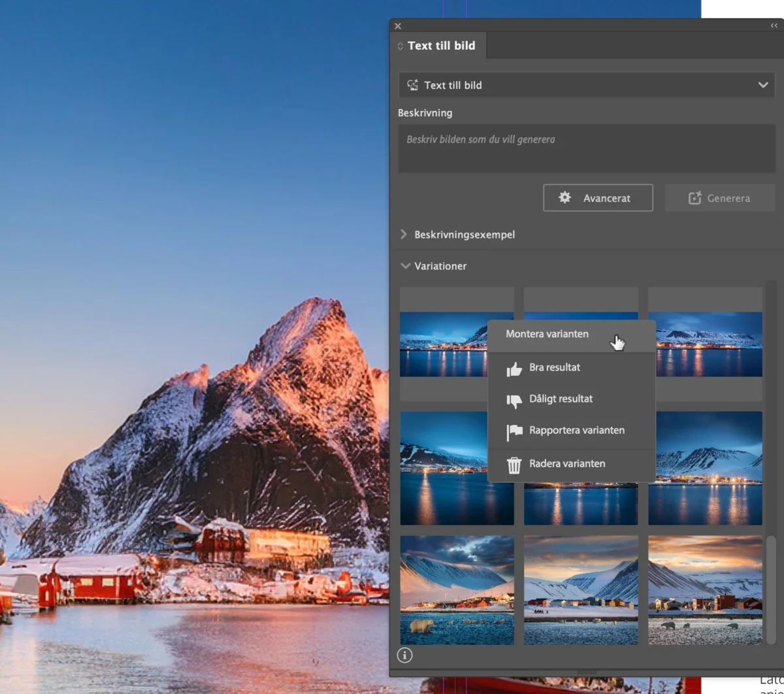784x694 pixels.
Task: Select bottom middle sunset variation thumbnail
Action: 581,590
